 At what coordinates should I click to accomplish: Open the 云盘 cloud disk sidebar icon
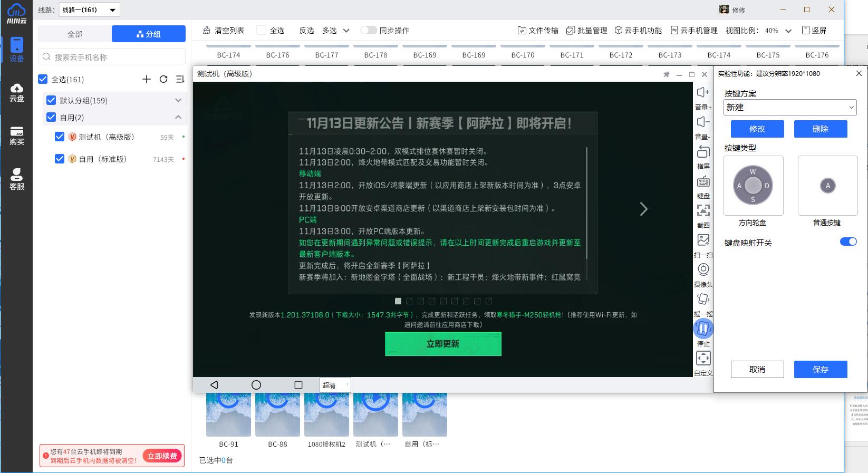point(16,92)
